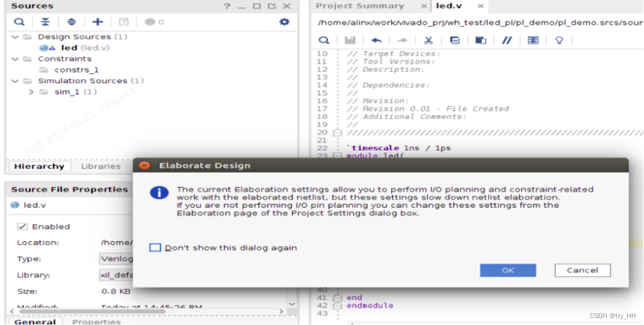This screenshot has height=325, width=644.
Task: Open Sources panel settings gear
Action: (284, 22)
